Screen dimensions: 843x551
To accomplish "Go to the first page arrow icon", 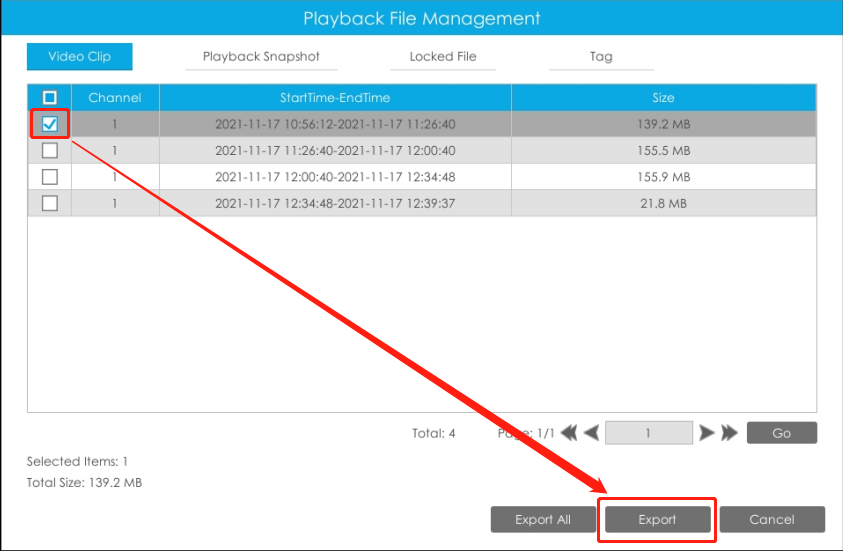I will pyautogui.click(x=569, y=433).
